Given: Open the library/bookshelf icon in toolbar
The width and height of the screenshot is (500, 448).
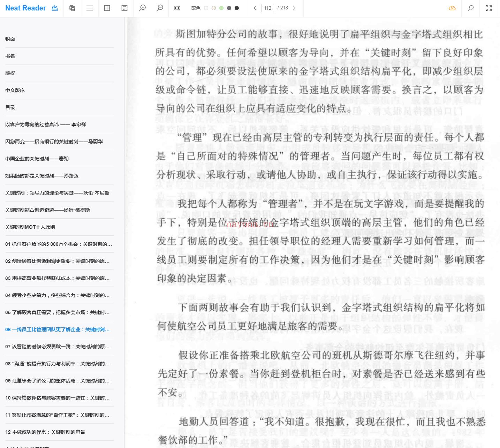Looking at the screenshot, I should click(72, 8).
